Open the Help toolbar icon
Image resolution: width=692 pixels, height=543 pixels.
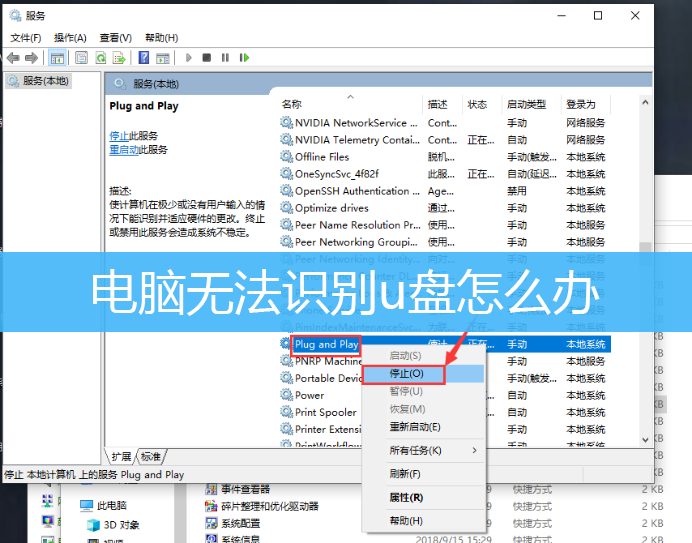pyautogui.click(x=145, y=58)
